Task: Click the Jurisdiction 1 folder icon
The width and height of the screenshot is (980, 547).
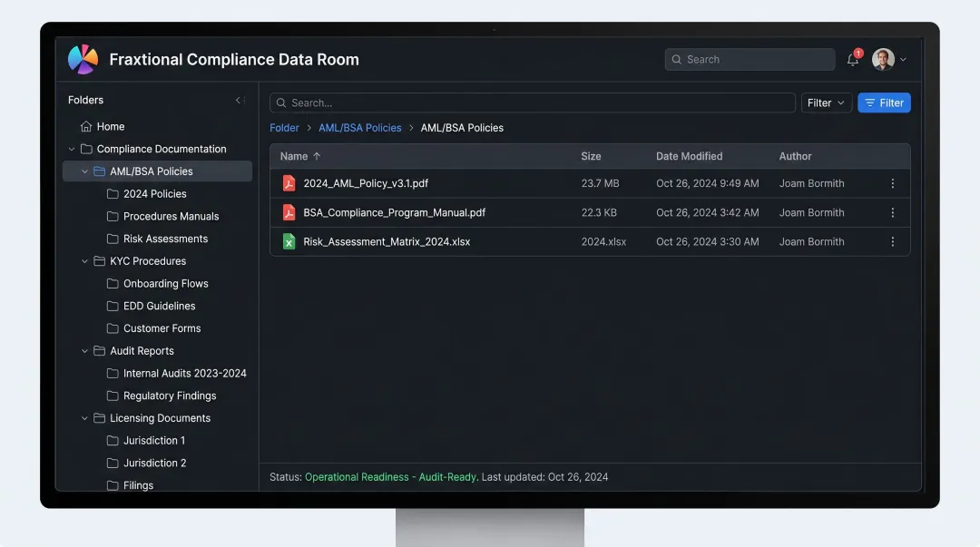Action: [x=113, y=441]
